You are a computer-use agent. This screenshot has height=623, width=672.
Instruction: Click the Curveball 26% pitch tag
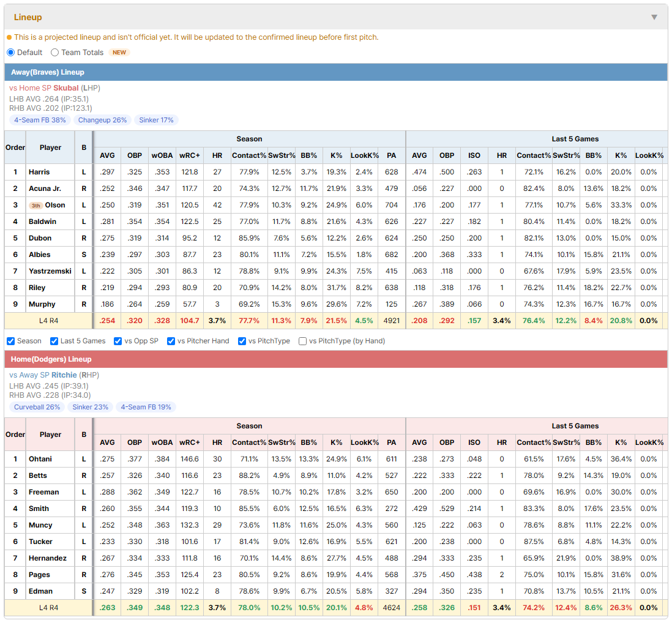click(x=37, y=407)
